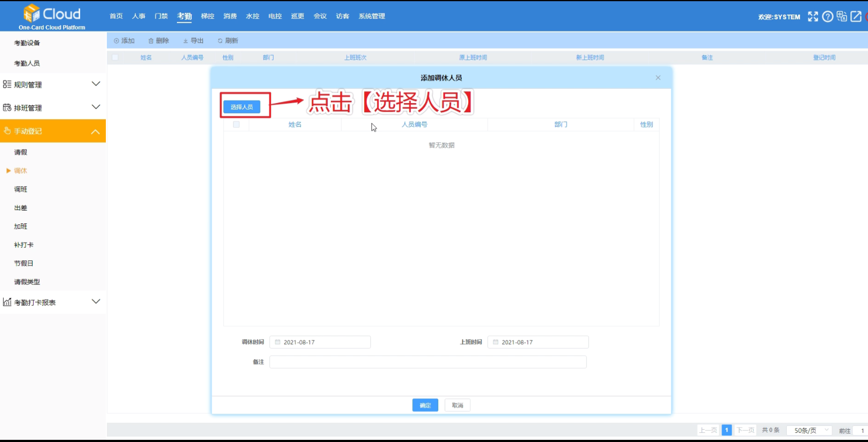Viewport: 868px width, 442px height.
Task: Click calendar icon in 调休时间 field
Action: (277, 342)
